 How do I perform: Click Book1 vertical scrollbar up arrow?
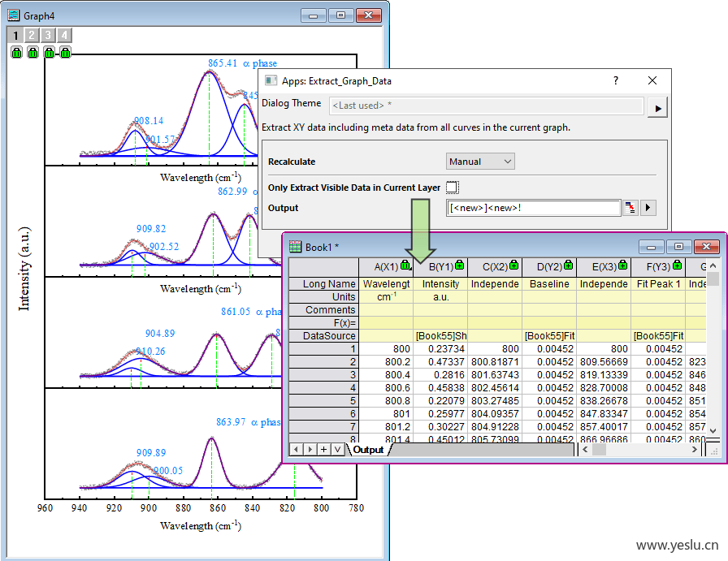(713, 265)
